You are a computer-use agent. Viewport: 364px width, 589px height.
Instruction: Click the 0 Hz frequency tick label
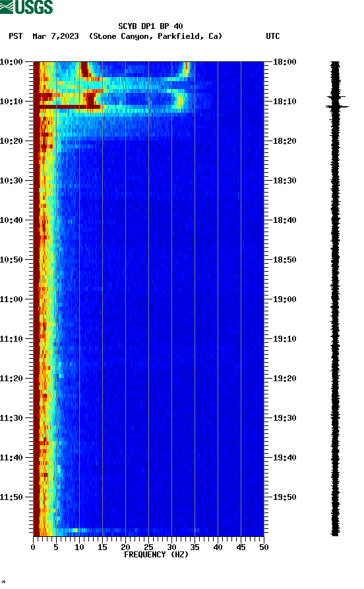pos(33,547)
